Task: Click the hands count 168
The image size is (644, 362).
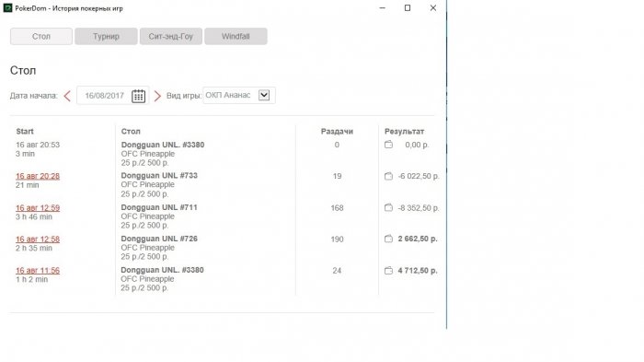Action: click(x=337, y=208)
